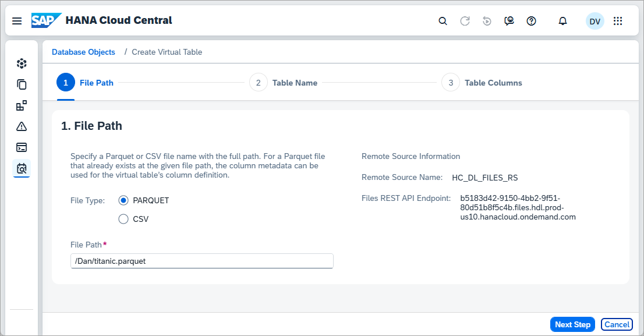Open search with magnifier icon
This screenshot has width=644, height=336.
coord(443,21)
